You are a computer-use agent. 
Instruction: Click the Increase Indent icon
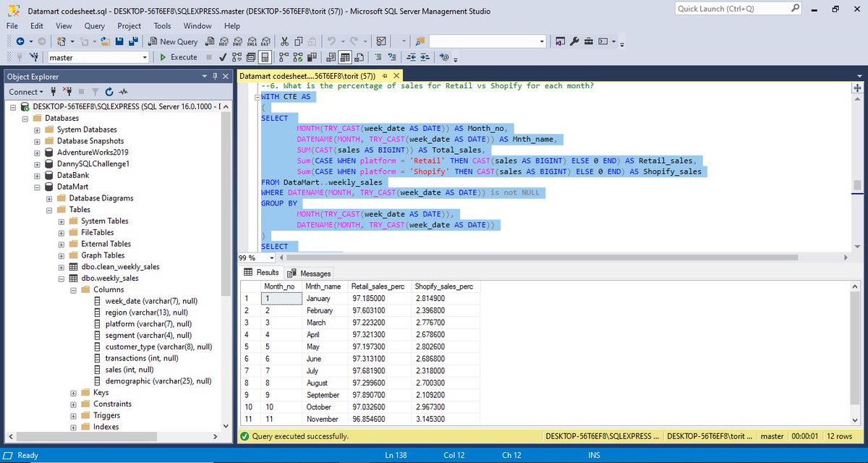coord(425,57)
